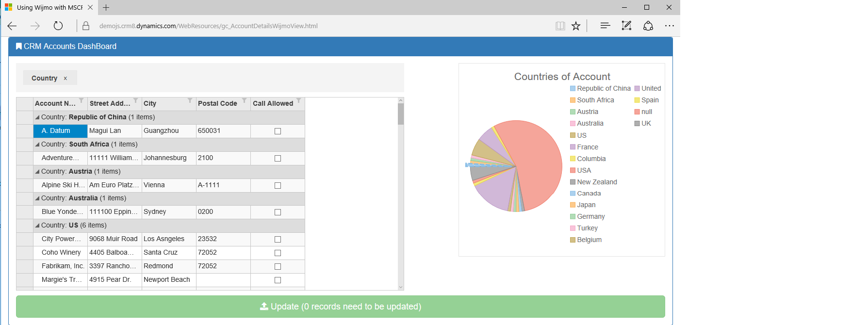Open the browser Hub panel

[x=605, y=26]
